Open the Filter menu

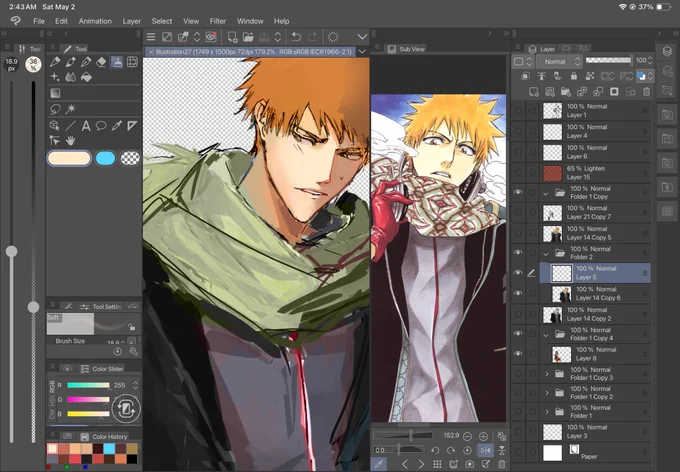click(x=218, y=21)
